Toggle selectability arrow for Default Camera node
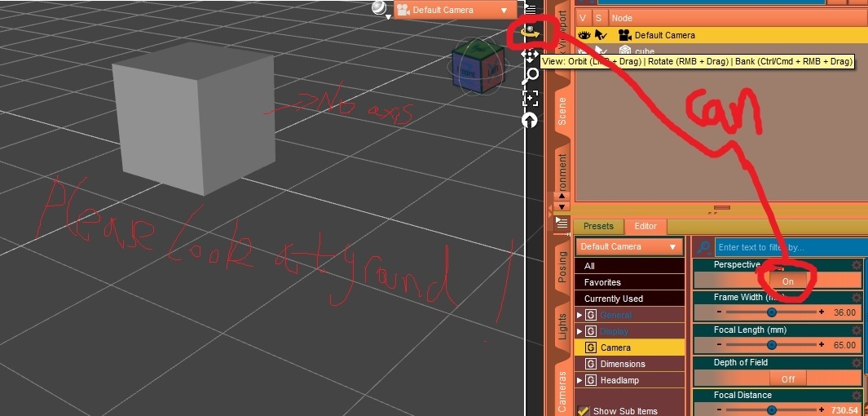 pos(601,35)
